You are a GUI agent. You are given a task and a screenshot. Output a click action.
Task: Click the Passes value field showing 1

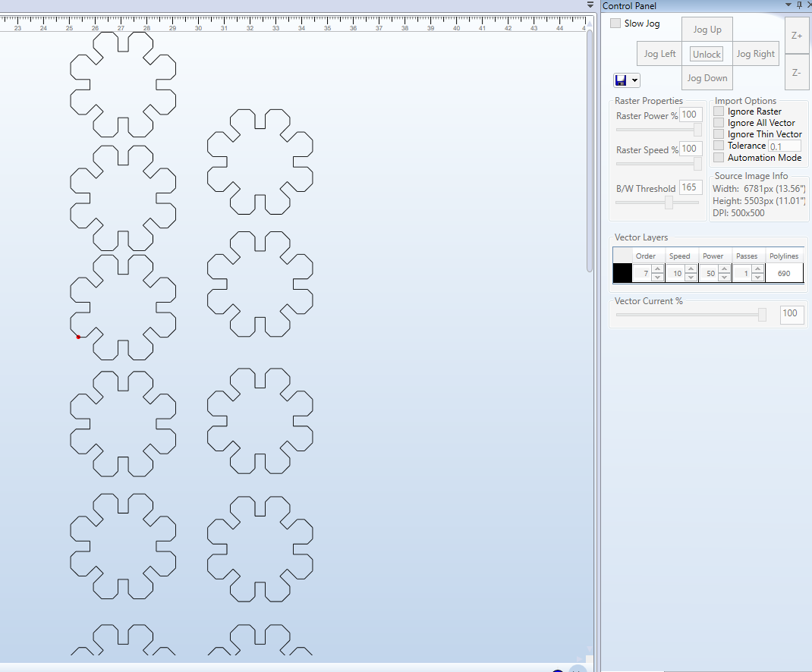click(743, 273)
